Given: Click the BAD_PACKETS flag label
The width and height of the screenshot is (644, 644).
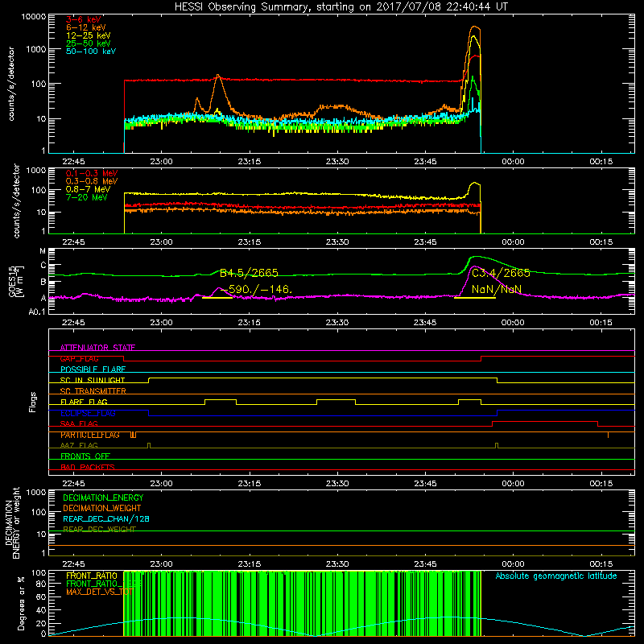Looking at the screenshot, I should 88,468.
